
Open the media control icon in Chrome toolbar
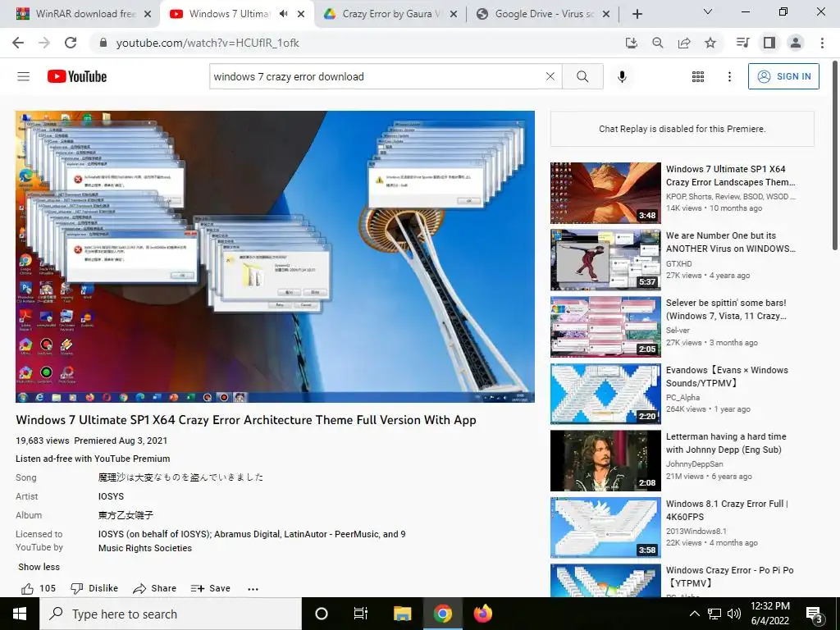click(742, 43)
